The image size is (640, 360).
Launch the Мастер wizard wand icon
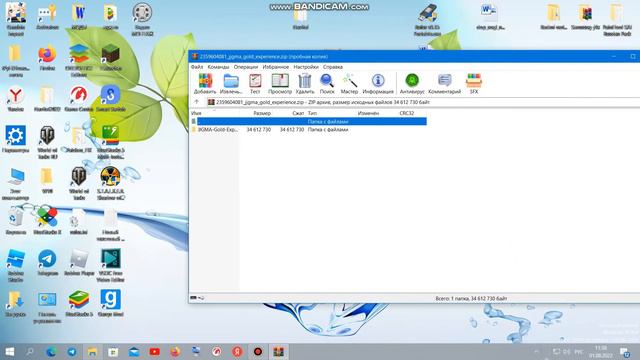coord(349,84)
